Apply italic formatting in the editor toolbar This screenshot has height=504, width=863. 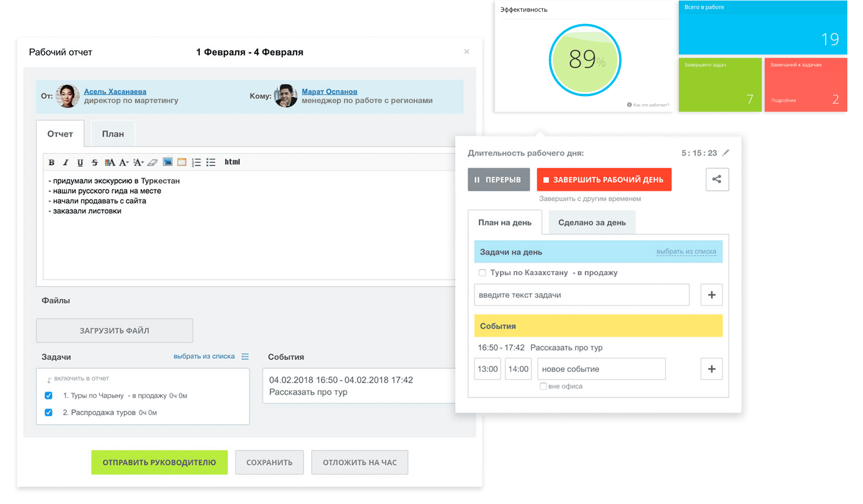pos(65,162)
